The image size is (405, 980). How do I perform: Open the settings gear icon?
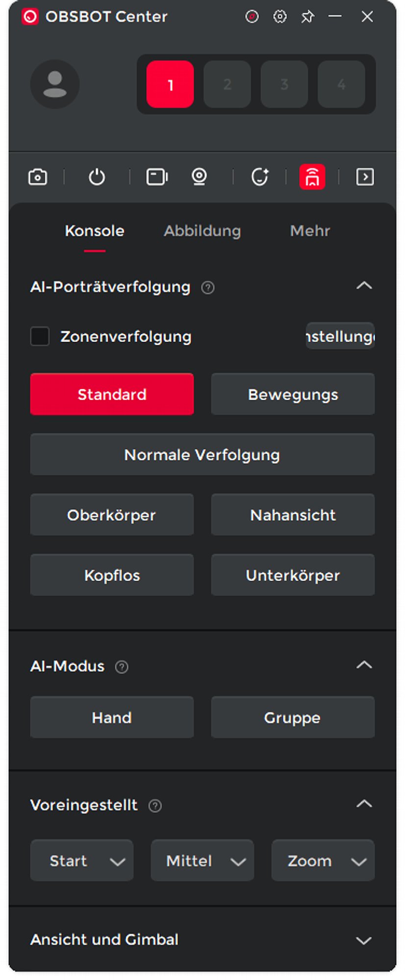pos(280,17)
